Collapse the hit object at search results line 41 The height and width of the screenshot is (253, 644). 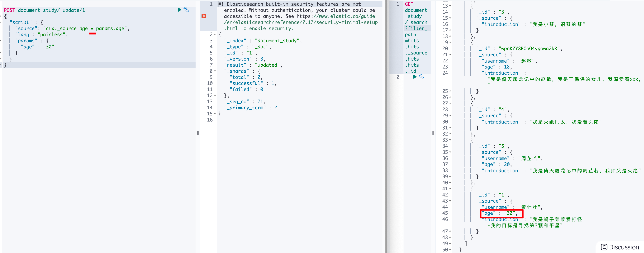click(x=450, y=189)
